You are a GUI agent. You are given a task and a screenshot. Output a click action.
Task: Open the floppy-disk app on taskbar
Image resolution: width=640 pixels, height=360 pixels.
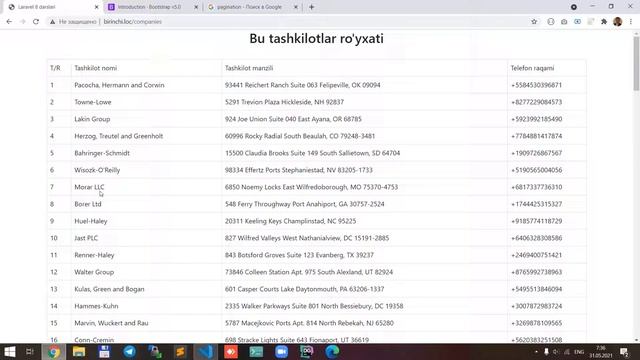coord(104,351)
